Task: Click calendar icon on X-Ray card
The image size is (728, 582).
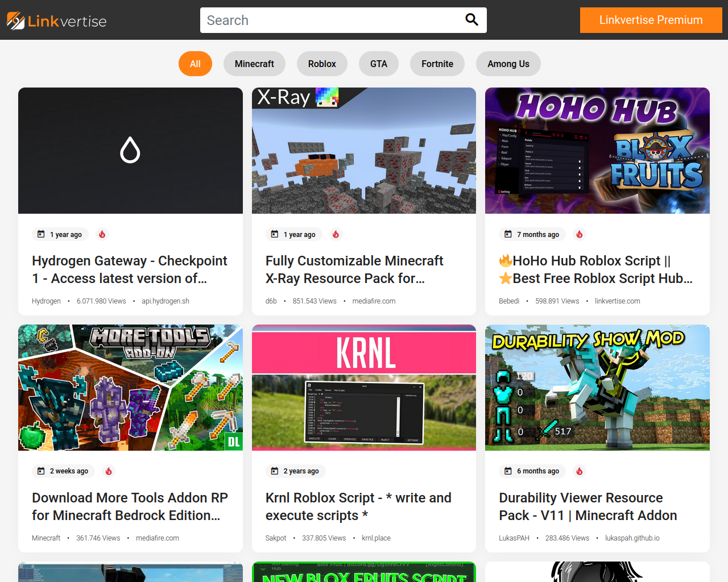Action: 275,234
